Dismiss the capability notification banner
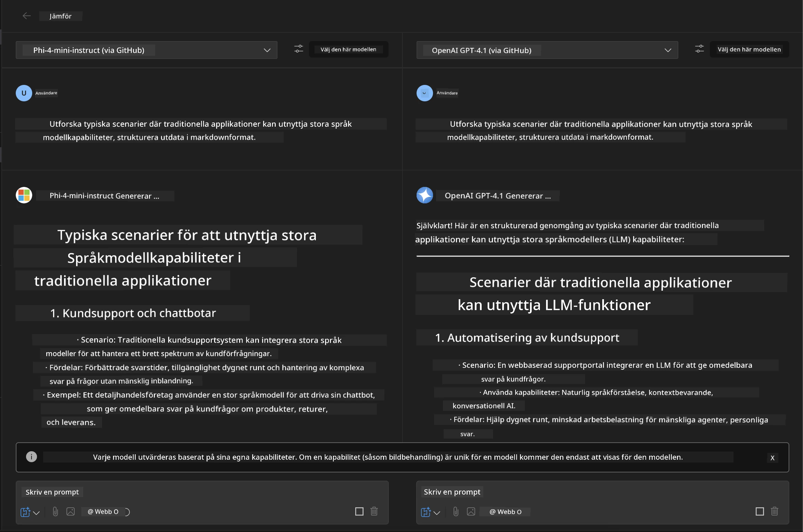Screen dimensions: 803x532 pyautogui.click(x=772, y=458)
